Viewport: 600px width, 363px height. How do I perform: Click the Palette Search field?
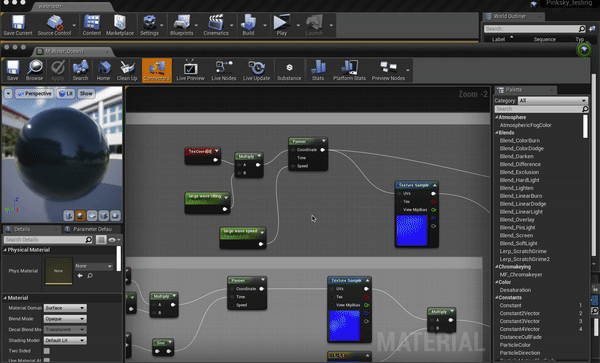542,109
